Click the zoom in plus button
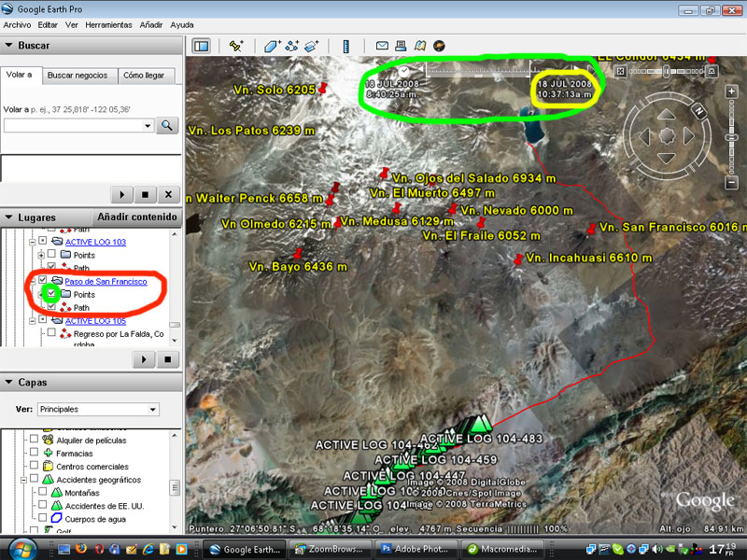747x560 pixels. [x=732, y=91]
